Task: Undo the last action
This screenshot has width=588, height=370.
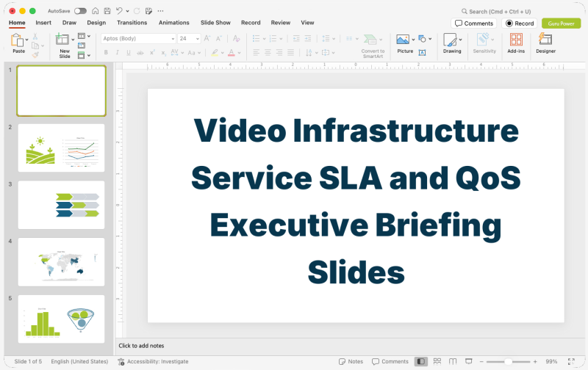Action: pyautogui.click(x=119, y=11)
